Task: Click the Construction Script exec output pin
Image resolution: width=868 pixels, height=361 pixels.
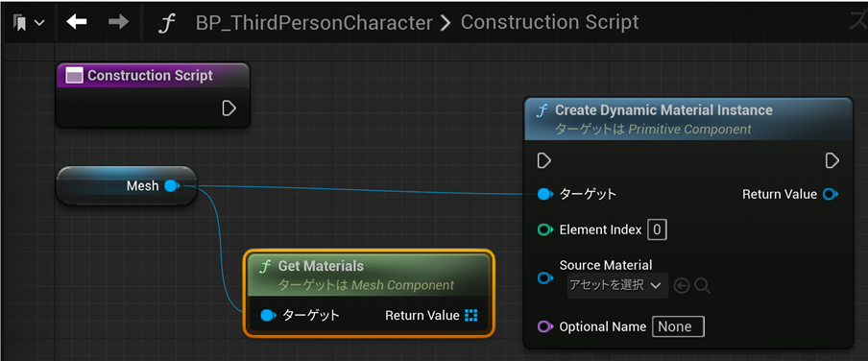Action: coord(229,108)
